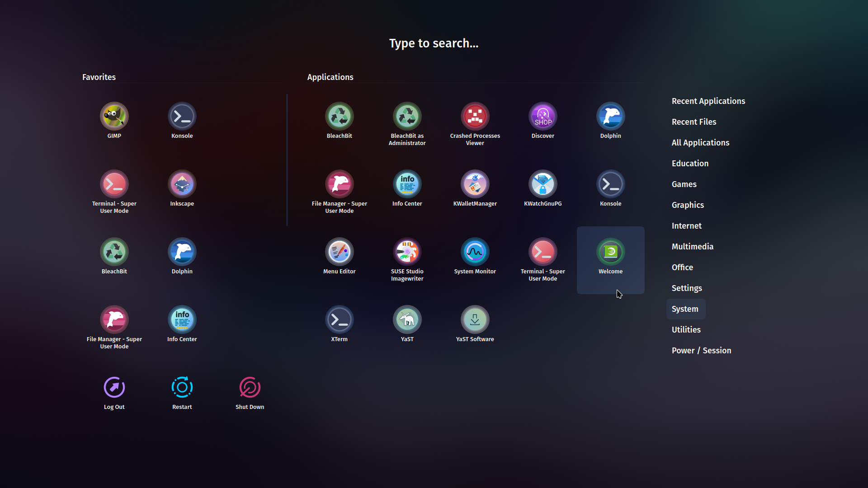Screen dimensions: 868x488
Task: Launch BleachBit as Administrator
Action: pos(407,124)
